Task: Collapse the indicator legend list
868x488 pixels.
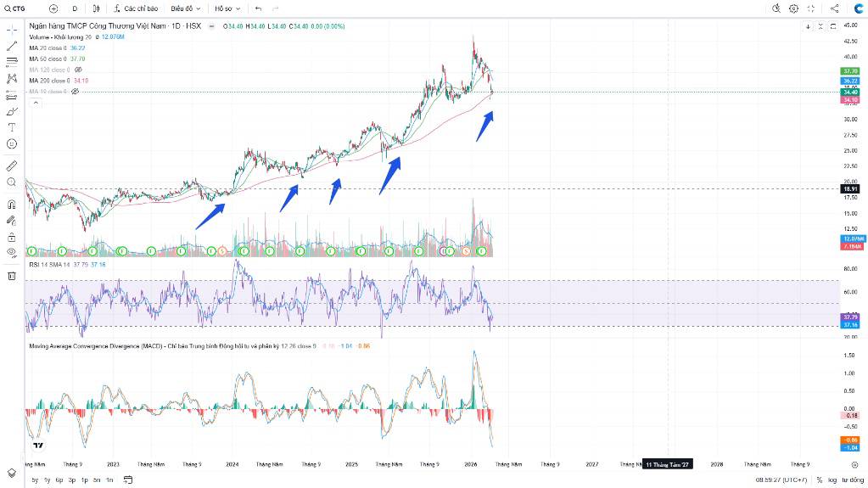Action: coord(35,103)
